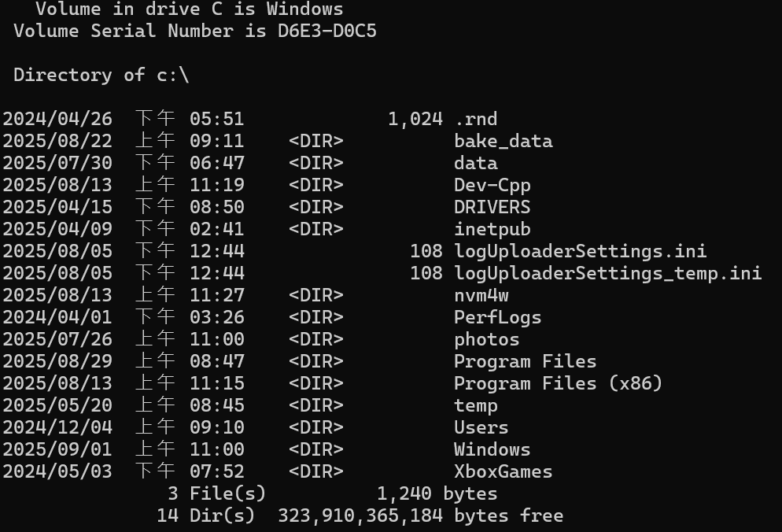Screen dimensions: 782x532
Task: Click the Program Files (x86) entry
Action: point(558,383)
